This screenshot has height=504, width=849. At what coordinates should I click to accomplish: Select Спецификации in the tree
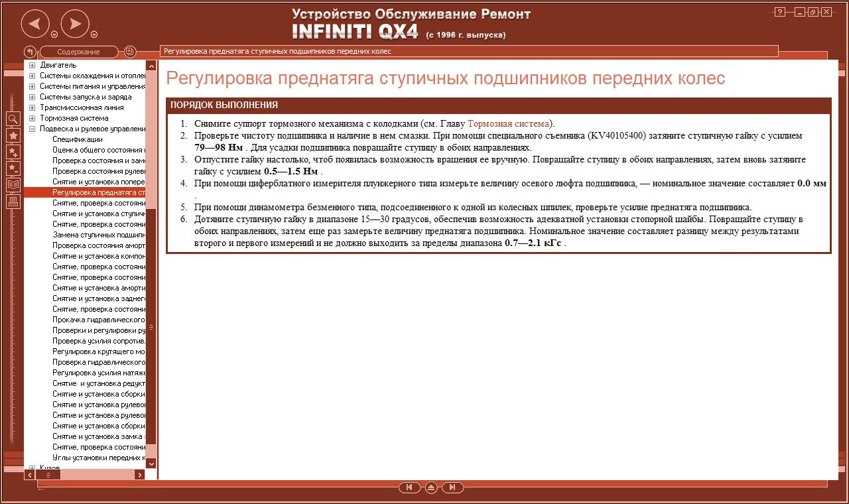tap(78, 139)
